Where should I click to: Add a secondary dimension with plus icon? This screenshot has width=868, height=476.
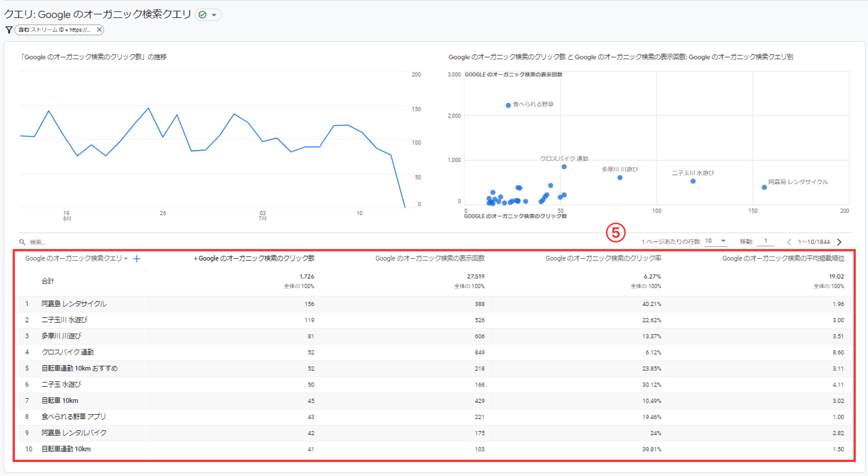coord(137,259)
